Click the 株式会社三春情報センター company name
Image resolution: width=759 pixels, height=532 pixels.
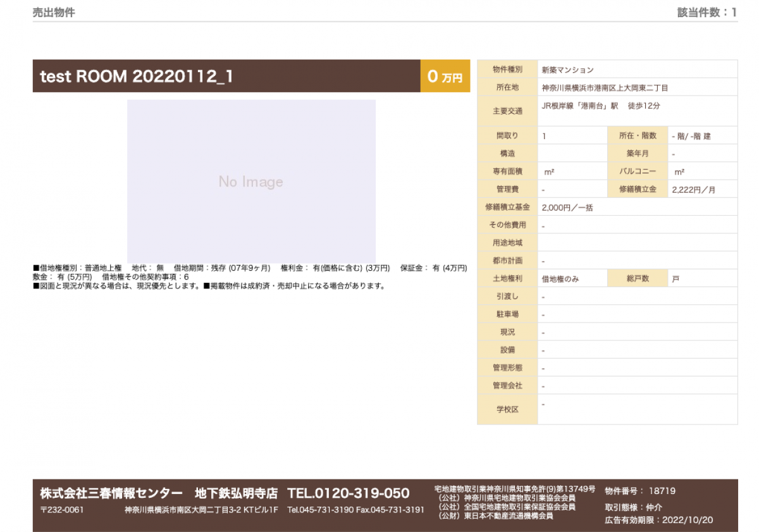click(x=111, y=493)
